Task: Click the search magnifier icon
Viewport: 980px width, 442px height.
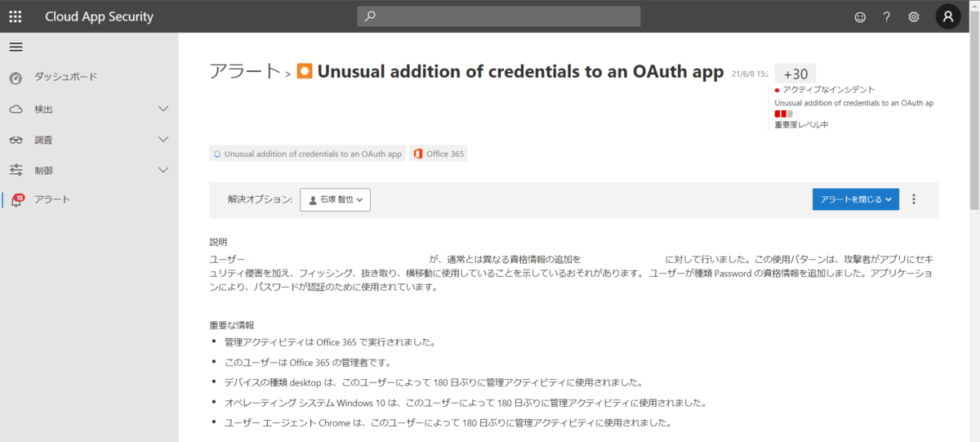Action: [x=371, y=16]
